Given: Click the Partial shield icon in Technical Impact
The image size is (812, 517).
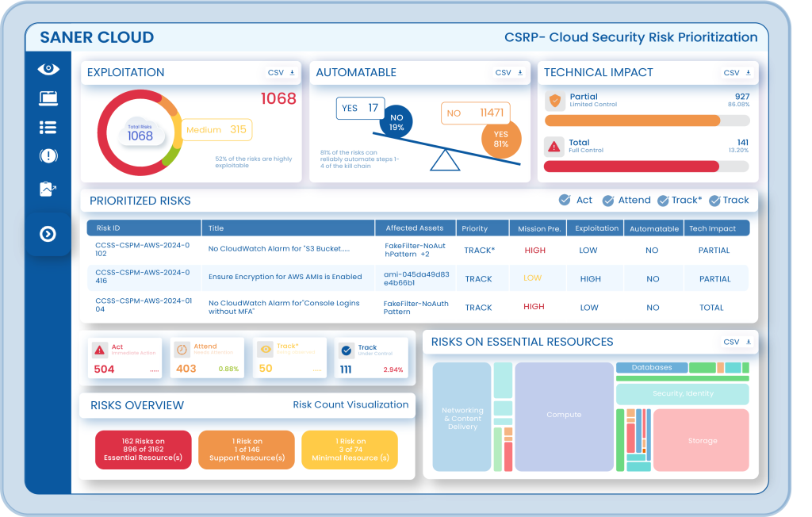Looking at the screenshot, I should click(555, 101).
